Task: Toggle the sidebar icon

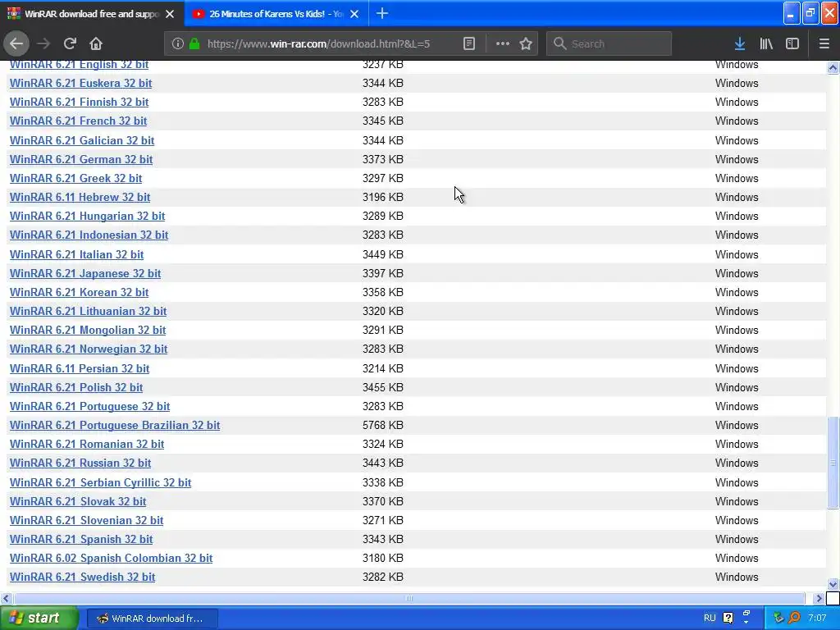Action: point(792,43)
